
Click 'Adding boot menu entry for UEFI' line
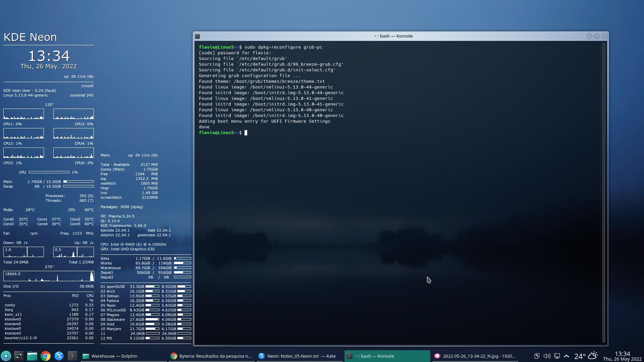(x=264, y=121)
